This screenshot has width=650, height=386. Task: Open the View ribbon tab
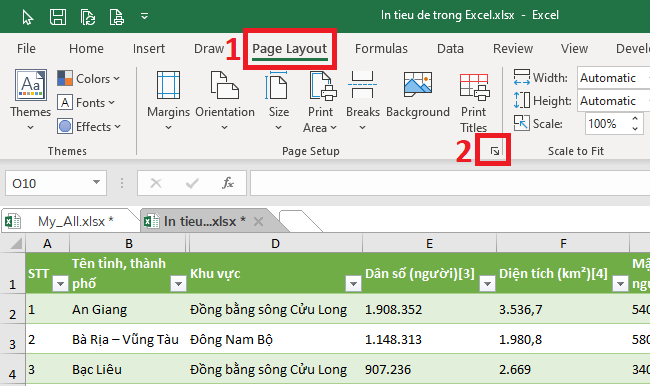(574, 49)
